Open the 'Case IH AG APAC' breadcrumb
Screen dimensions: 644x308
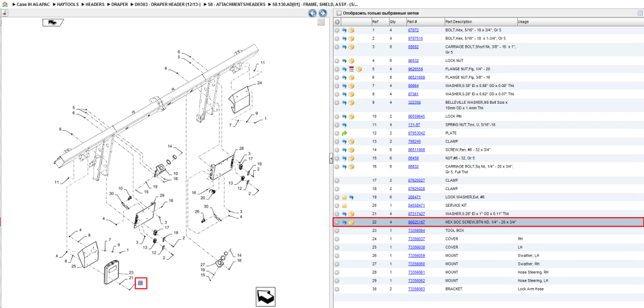click(x=33, y=4)
